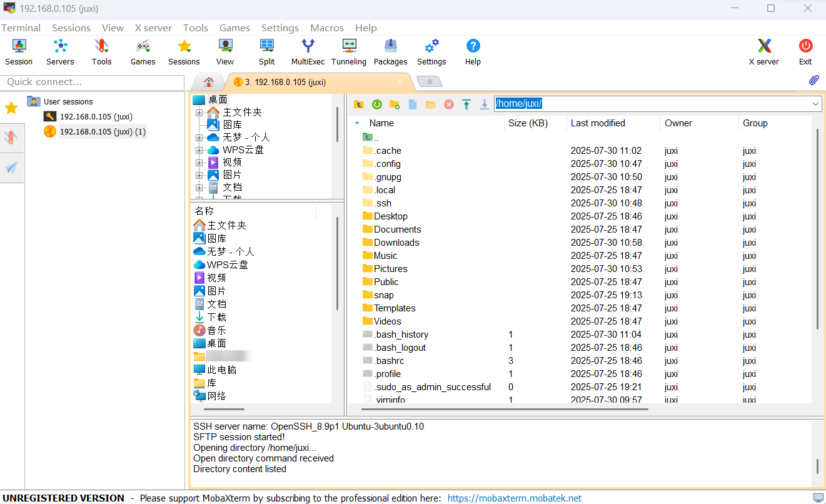Select the .bash_history remote file
The image size is (826, 504).
point(395,335)
